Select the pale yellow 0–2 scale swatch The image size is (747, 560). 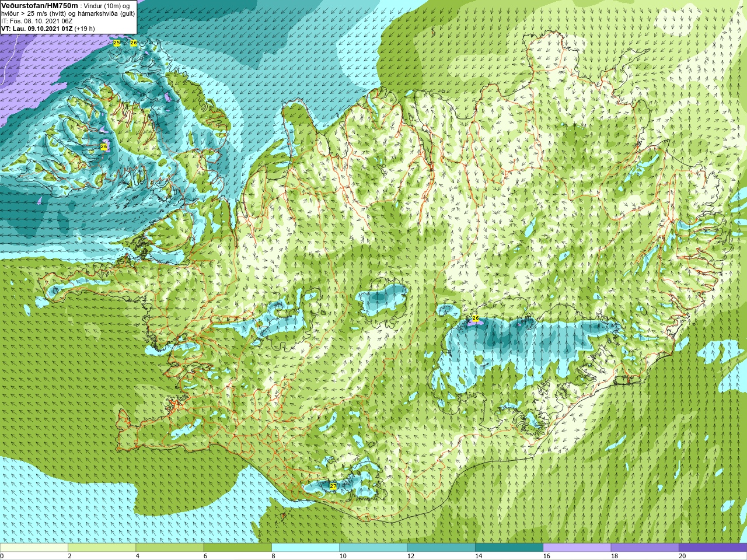34,548
